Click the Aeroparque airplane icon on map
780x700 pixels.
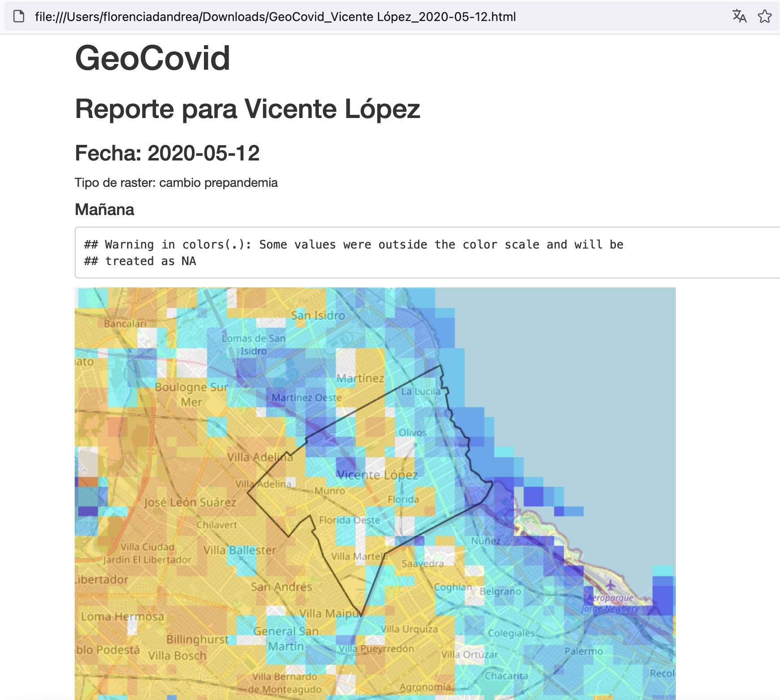tap(610, 585)
